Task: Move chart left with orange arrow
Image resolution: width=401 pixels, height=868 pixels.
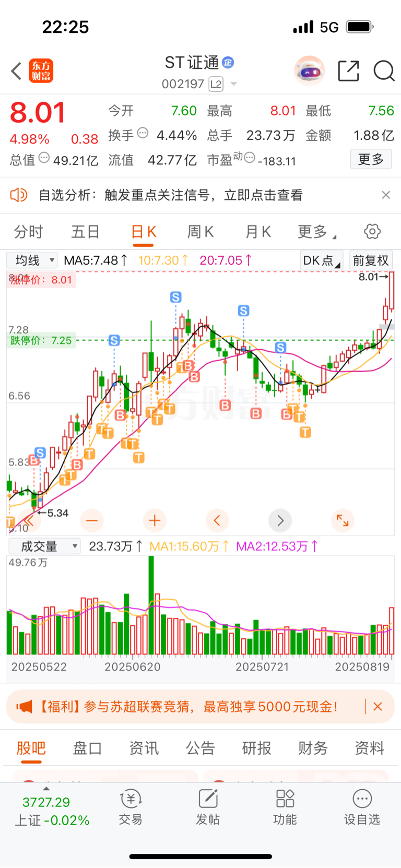Action: point(217,520)
